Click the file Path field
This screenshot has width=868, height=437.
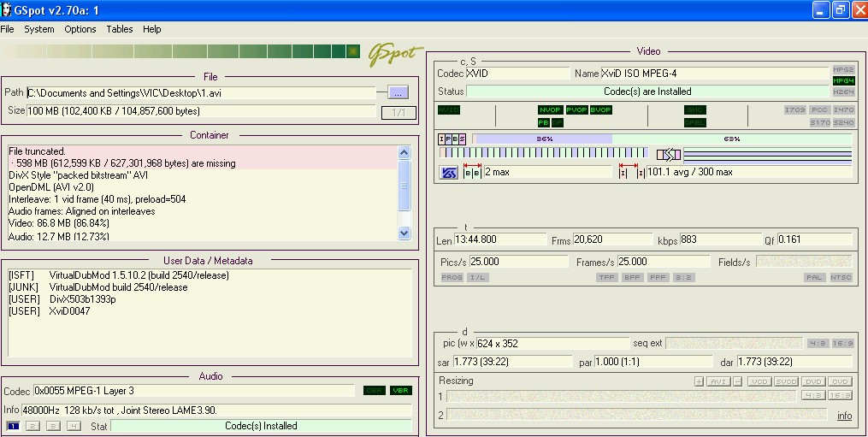coord(202,93)
